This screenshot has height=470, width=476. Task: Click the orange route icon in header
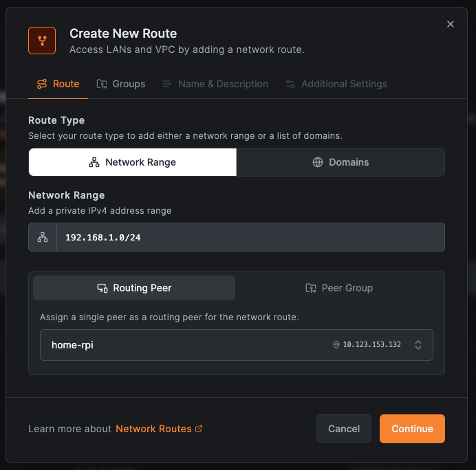42,41
